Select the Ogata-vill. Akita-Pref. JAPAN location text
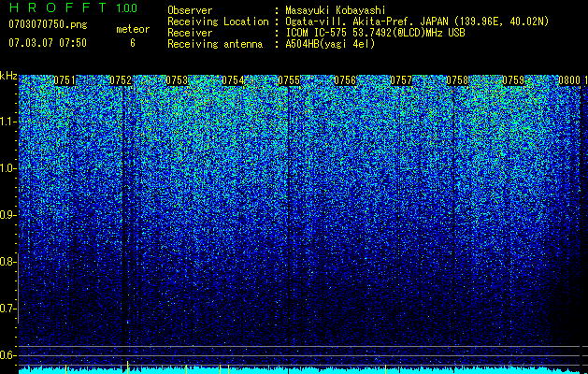Image resolution: width=588 pixels, height=374 pixels. (417, 22)
